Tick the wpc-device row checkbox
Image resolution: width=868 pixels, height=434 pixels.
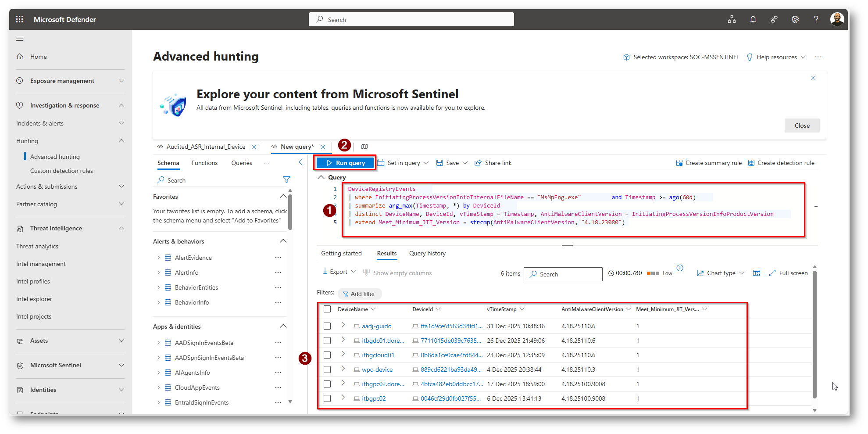click(x=327, y=369)
